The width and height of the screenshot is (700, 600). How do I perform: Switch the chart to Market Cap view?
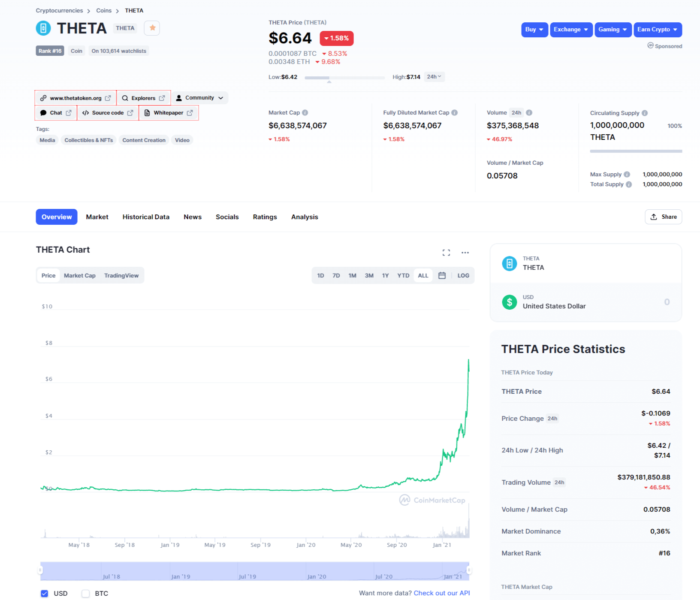pyautogui.click(x=80, y=275)
